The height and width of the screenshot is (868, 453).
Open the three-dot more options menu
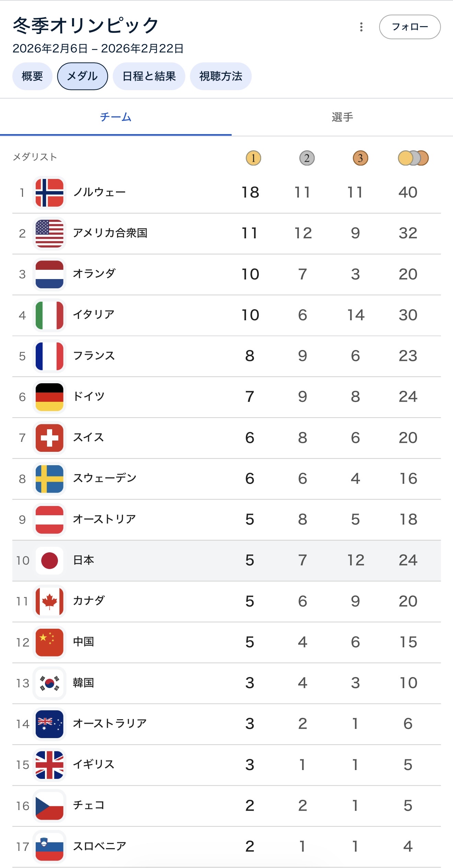click(x=361, y=27)
